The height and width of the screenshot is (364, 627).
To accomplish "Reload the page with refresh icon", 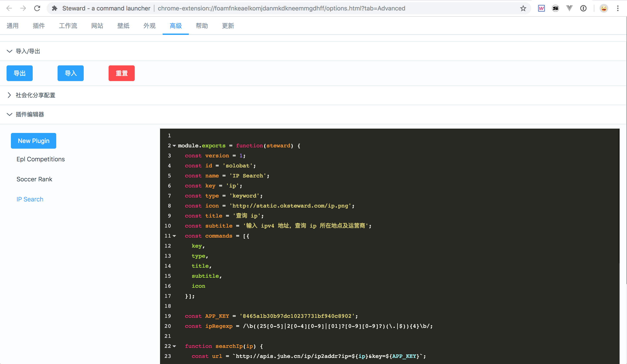I will [x=37, y=8].
